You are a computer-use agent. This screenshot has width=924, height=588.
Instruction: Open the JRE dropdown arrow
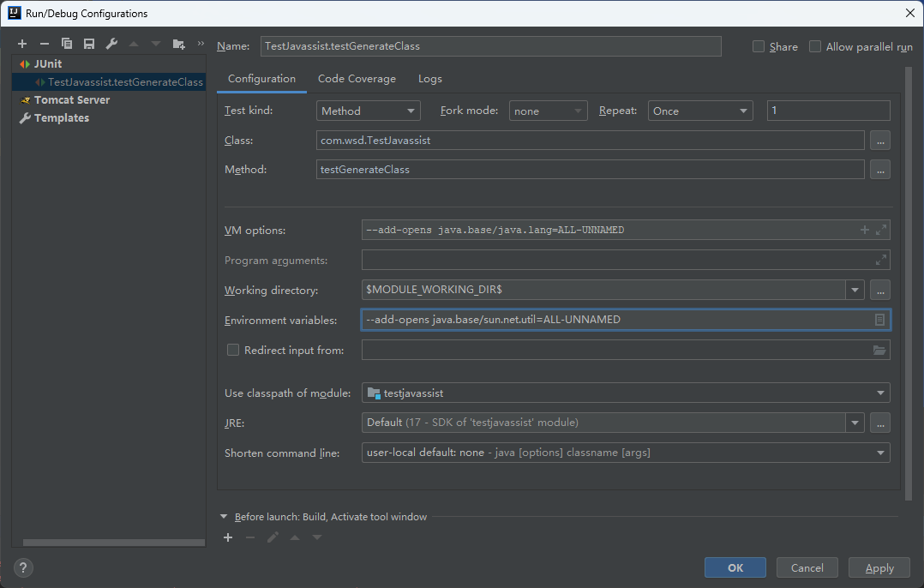(x=855, y=423)
